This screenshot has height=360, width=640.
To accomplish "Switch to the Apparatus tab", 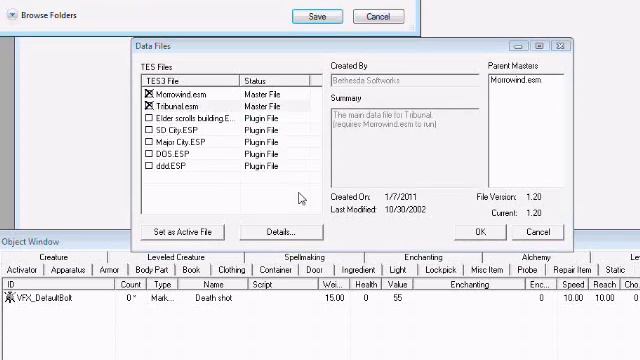I will [68, 270].
